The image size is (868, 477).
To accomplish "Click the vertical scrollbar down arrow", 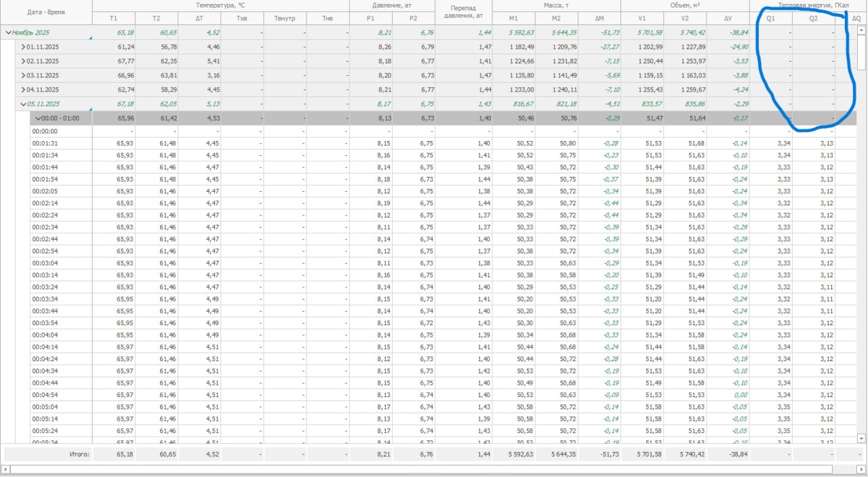I will pos(861,438).
